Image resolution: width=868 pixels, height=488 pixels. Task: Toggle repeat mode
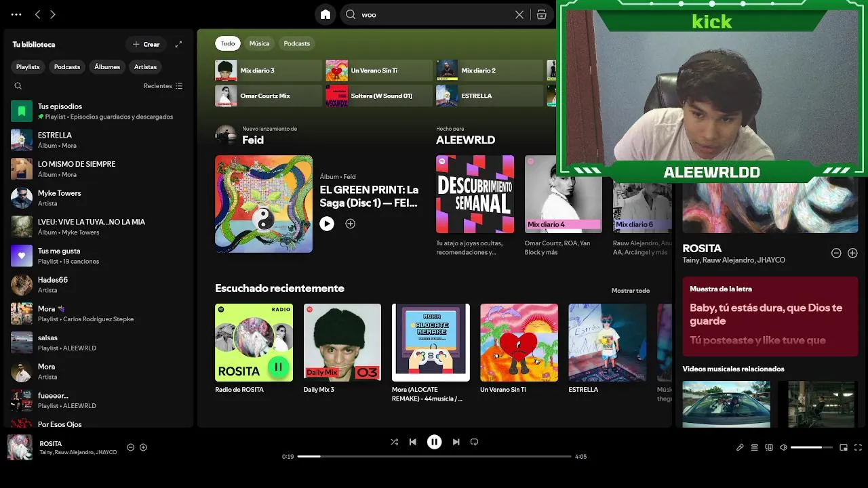click(474, 442)
